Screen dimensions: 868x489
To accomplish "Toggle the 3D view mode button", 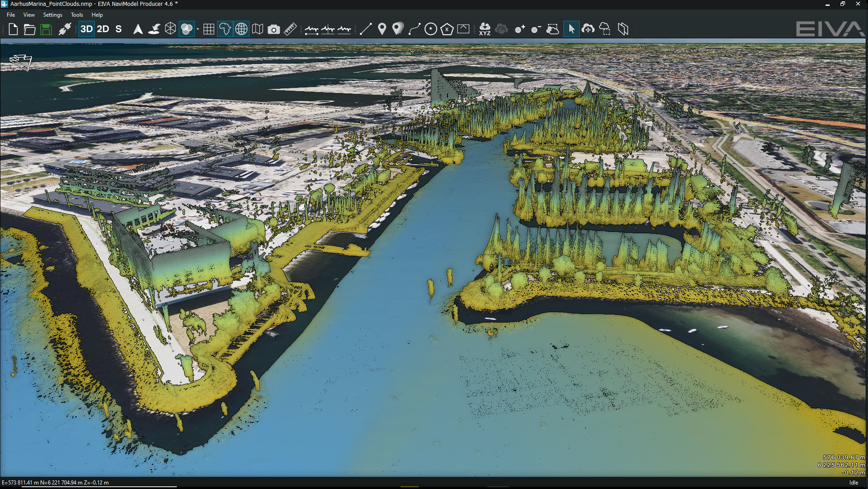I will click(86, 29).
